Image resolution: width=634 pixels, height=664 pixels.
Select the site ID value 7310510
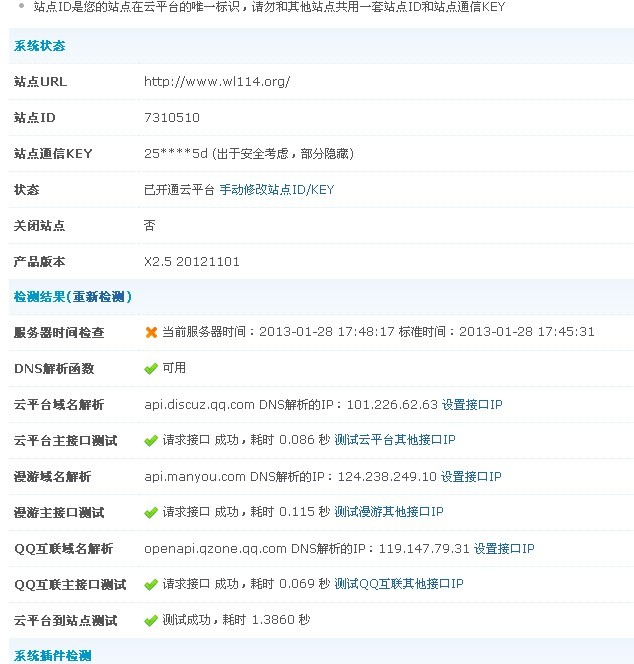[x=172, y=118]
